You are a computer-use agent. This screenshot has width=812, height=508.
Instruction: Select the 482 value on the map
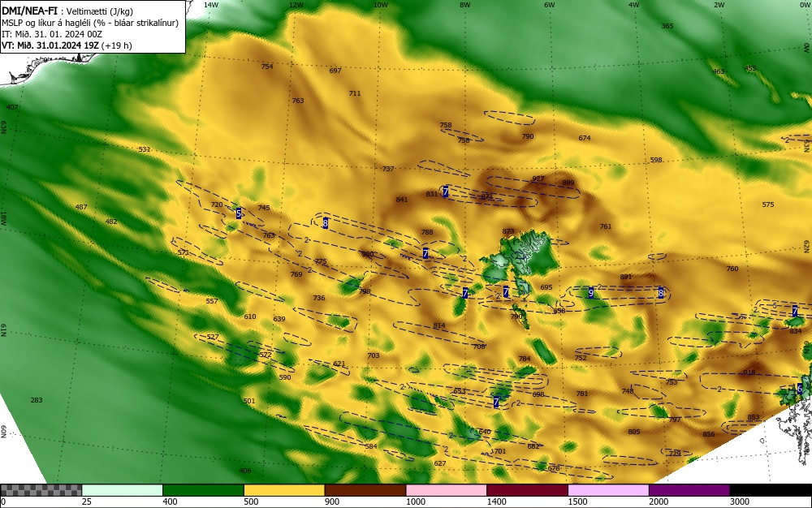pyautogui.click(x=110, y=222)
